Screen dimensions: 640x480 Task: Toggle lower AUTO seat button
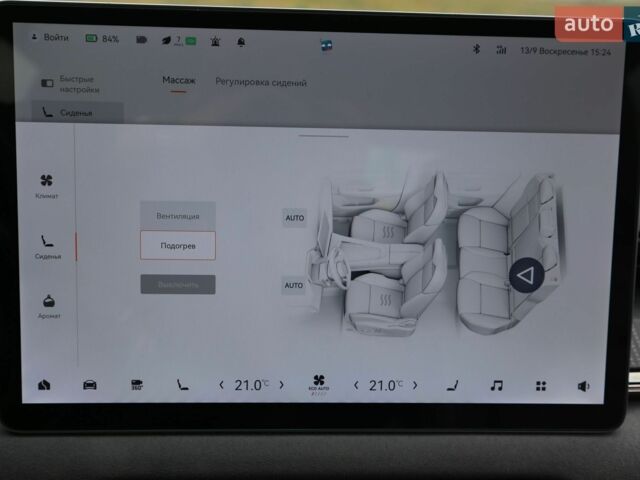point(293,285)
